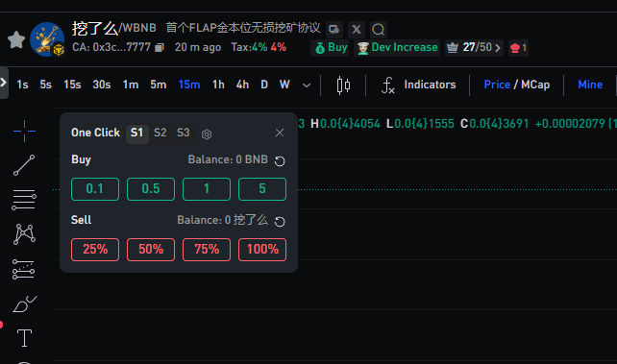
Task: Select the 30s timeframe
Action: [x=102, y=85]
